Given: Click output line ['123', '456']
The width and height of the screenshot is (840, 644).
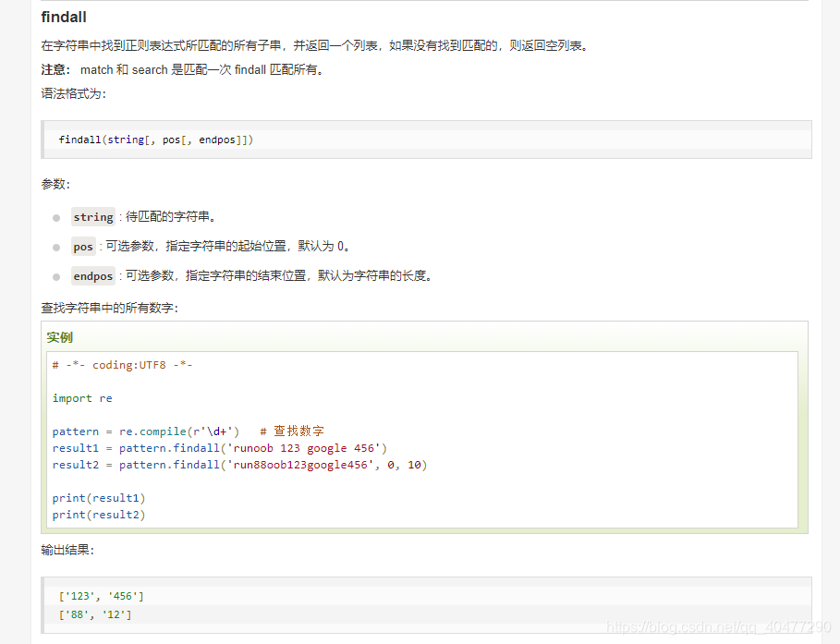Looking at the screenshot, I should coord(102,596).
